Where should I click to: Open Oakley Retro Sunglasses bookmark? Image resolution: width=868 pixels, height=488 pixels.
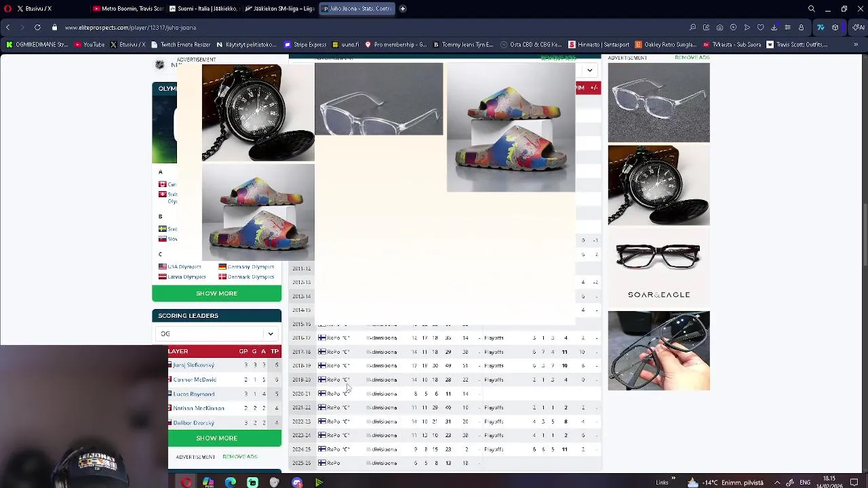667,45
